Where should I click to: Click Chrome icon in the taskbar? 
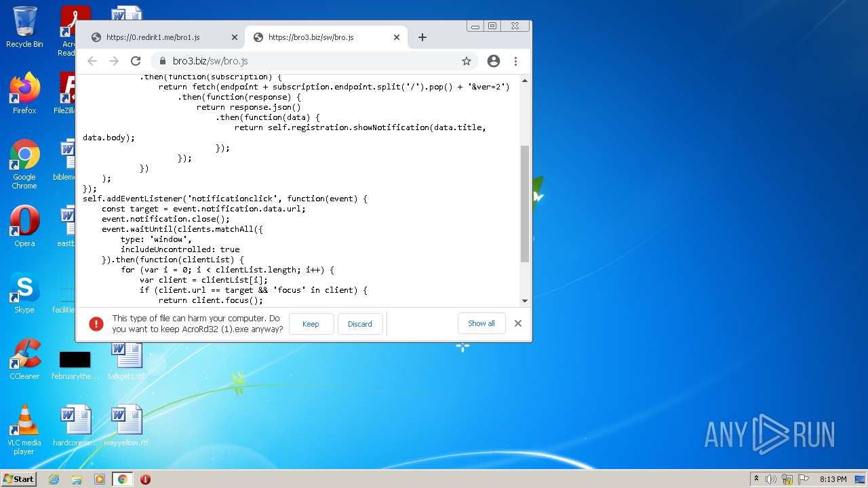click(x=122, y=479)
